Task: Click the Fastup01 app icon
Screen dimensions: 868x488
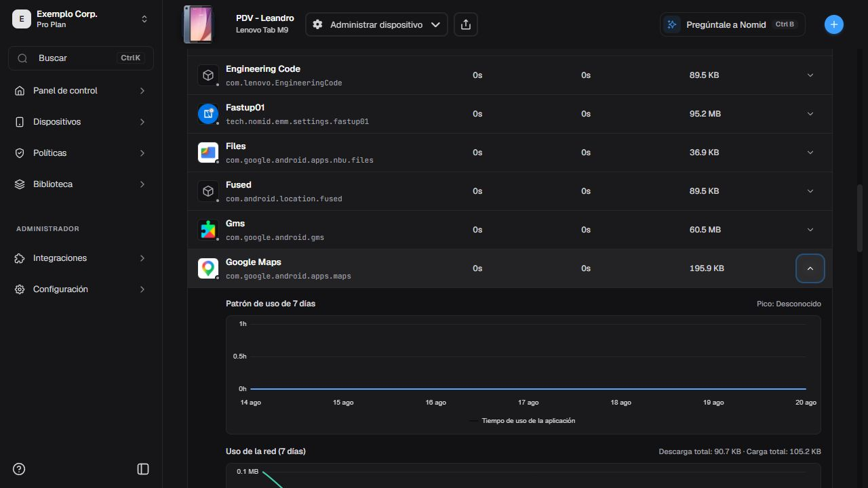Action: click(208, 114)
